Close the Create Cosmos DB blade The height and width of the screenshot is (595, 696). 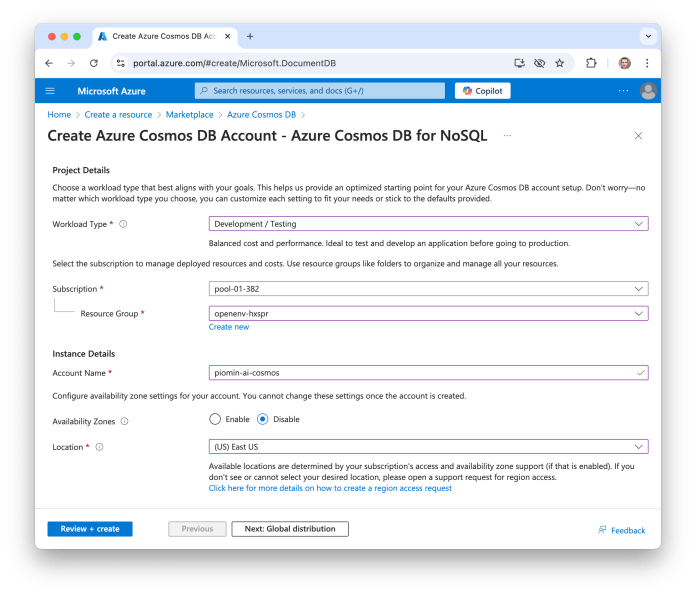click(x=638, y=135)
